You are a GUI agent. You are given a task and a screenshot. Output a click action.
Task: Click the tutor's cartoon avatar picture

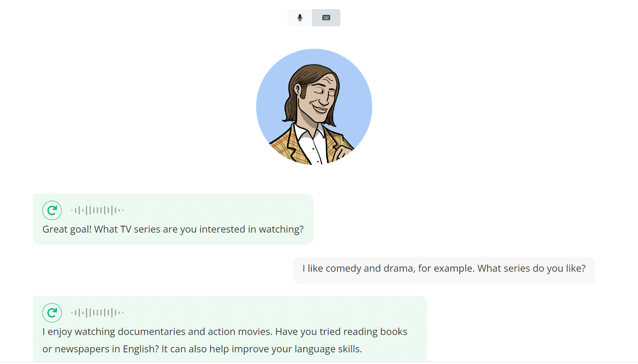pyautogui.click(x=314, y=107)
